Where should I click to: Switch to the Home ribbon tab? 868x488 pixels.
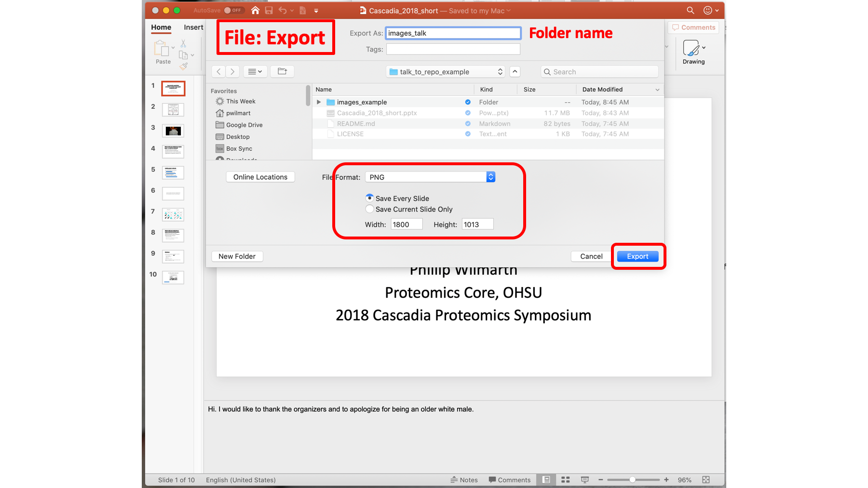161,27
